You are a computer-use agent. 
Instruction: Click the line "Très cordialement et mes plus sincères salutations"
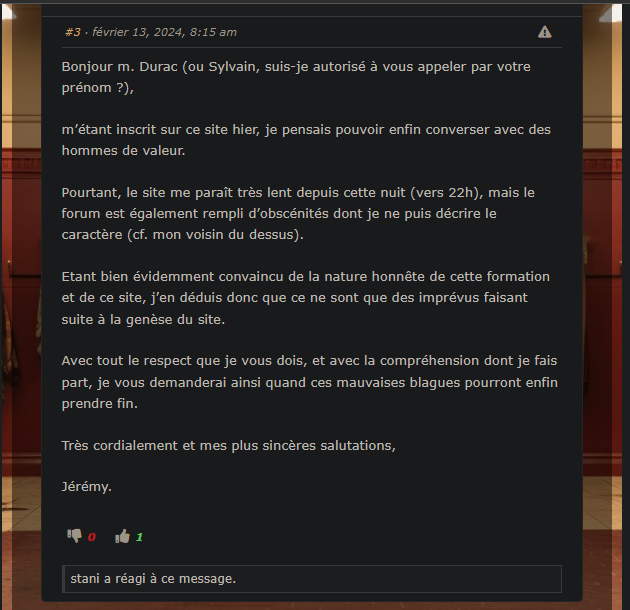coord(229,446)
